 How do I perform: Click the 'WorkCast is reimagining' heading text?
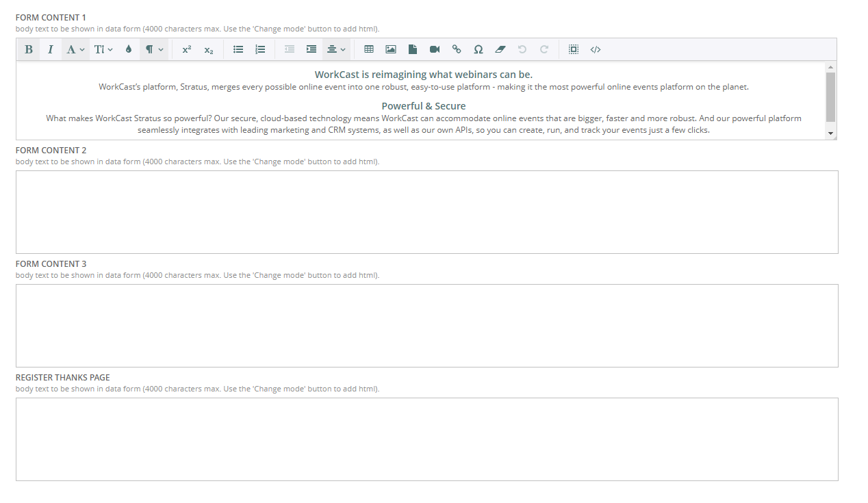424,75
